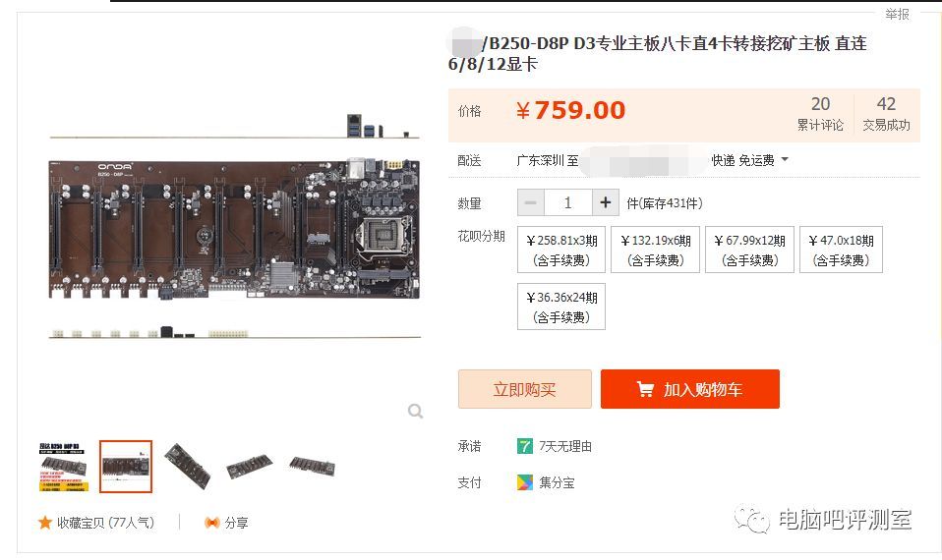The image size is (942, 560).
Task: Expand the 快递 免运费 shipping dropdown arrow
Action: point(785,160)
